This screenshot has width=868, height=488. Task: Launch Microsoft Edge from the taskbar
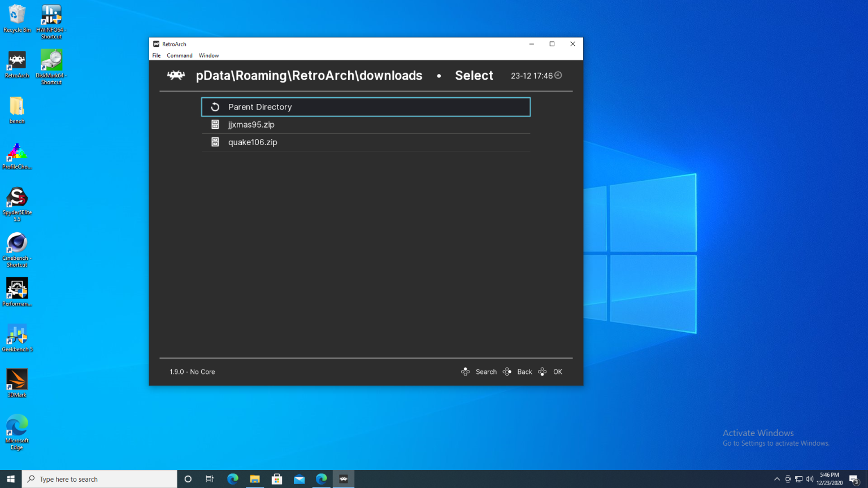[x=232, y=479]
